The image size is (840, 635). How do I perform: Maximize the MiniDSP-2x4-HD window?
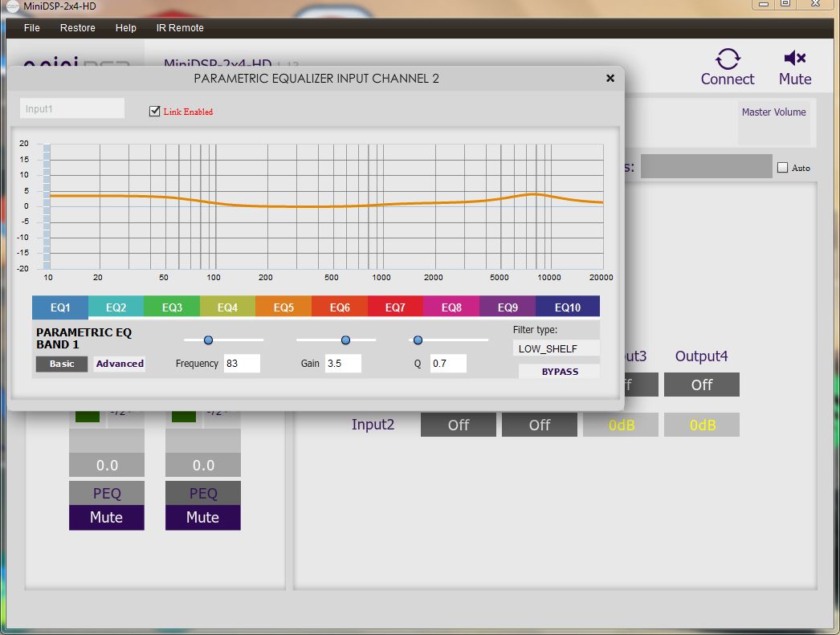click(785, 4)
